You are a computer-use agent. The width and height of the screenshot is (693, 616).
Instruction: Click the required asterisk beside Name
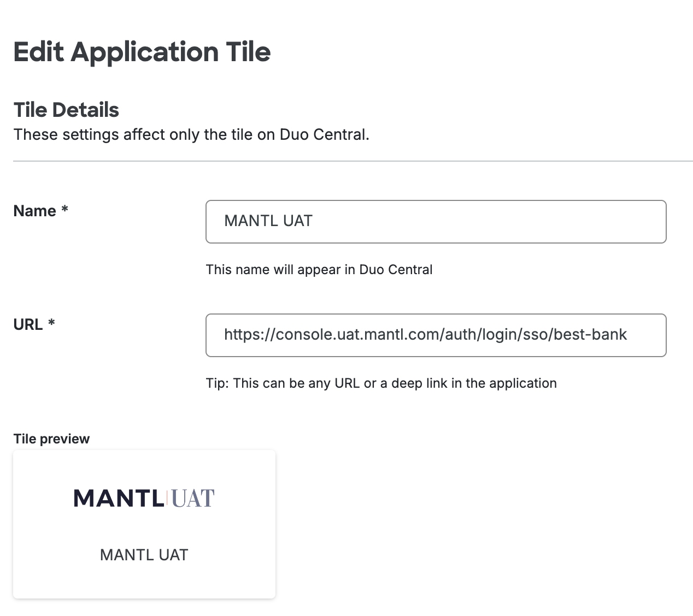(x=64, y=210)
